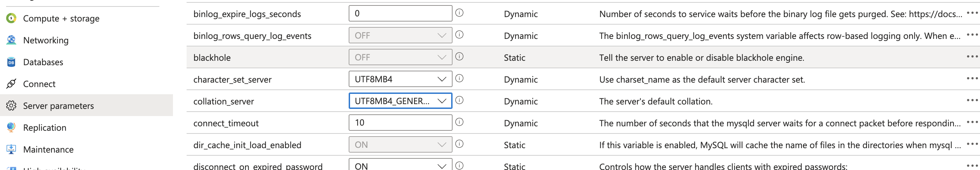The image size is (980, 170).
Task: Open more options for dir_cache_init_load_enabled row
Action: click(972, 144)
